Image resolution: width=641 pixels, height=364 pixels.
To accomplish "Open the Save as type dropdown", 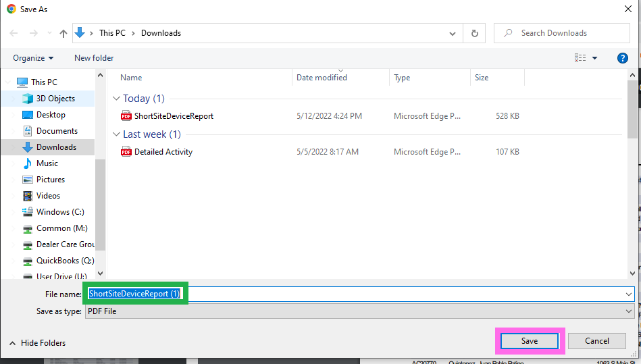I will 359,311.
